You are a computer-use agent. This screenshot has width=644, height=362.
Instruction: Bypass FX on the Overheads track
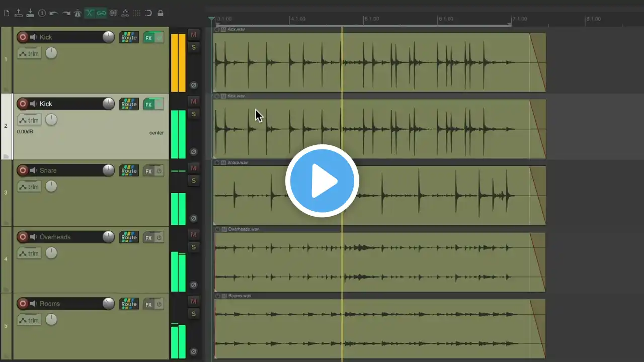click(x=159, y=238)
